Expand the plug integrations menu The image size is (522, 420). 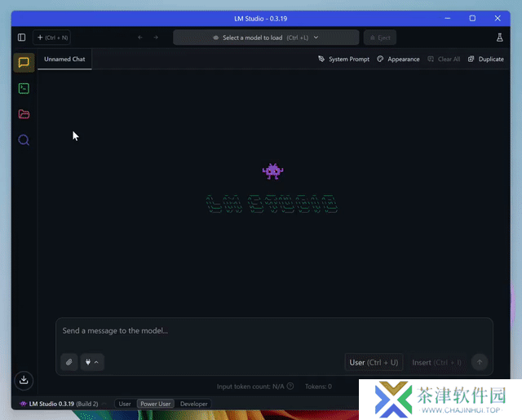[92, 362]
